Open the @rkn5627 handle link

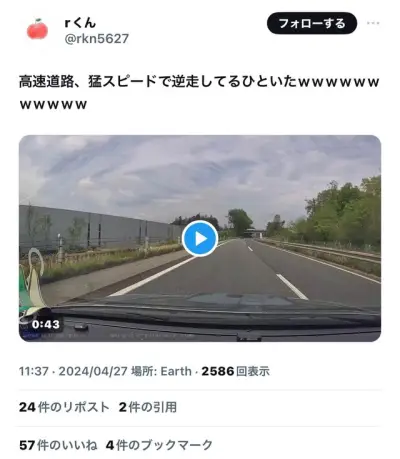click(x=96, y=39)
